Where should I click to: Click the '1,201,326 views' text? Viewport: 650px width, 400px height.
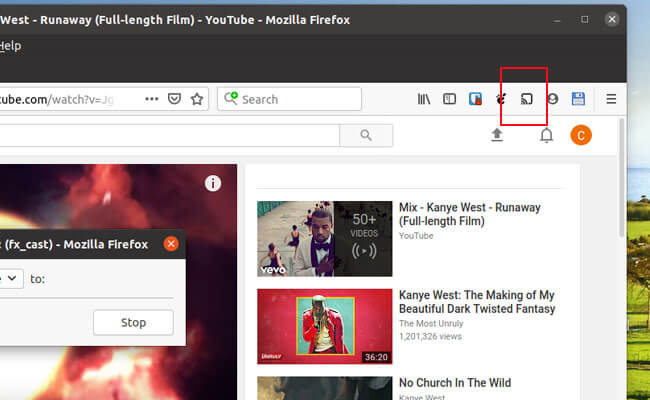(430, 336)
